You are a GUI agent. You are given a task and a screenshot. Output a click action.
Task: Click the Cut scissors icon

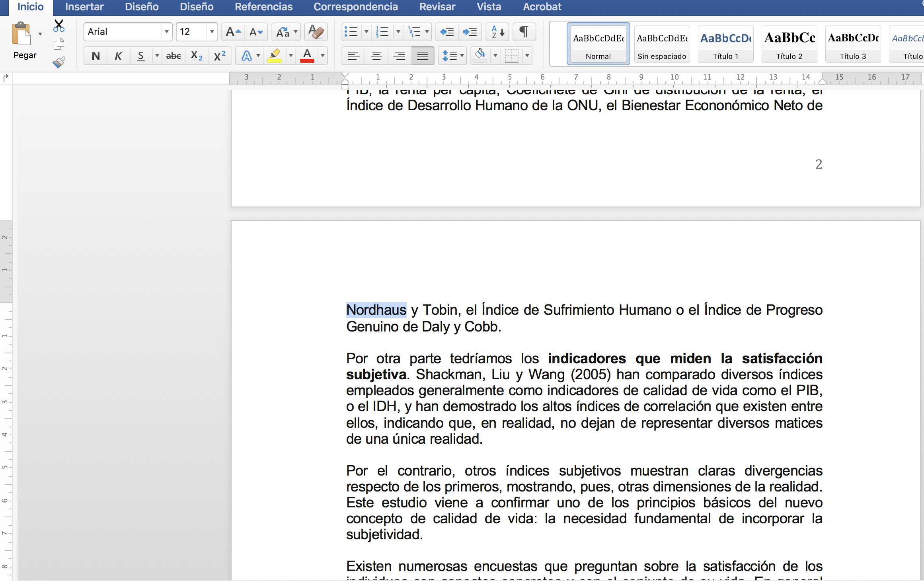coord(59,26)
